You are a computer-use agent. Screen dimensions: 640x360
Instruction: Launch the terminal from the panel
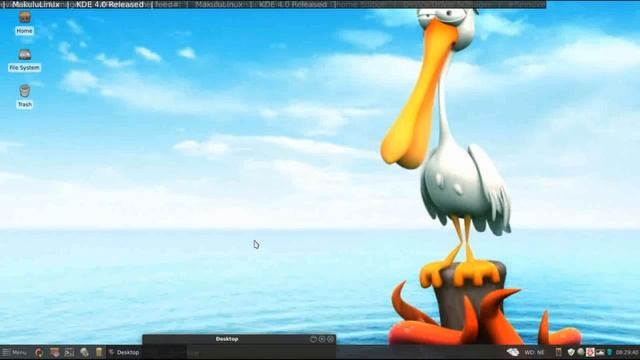point(69,352)
